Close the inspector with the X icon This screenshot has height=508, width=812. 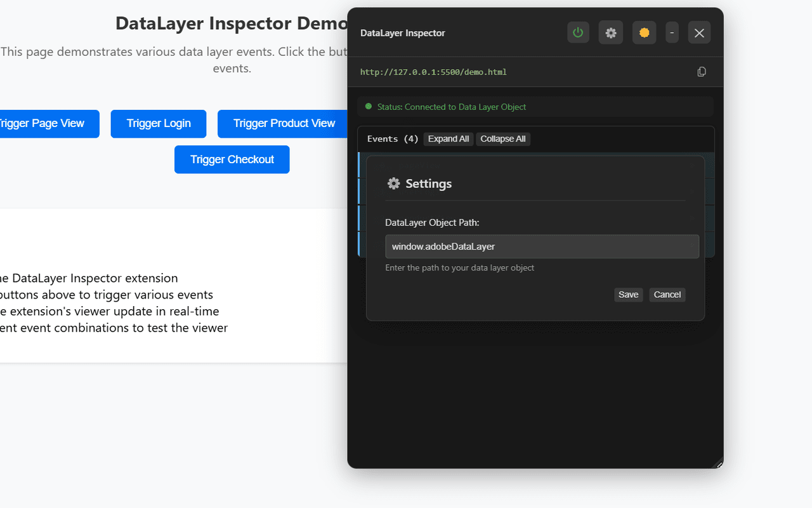699,32
